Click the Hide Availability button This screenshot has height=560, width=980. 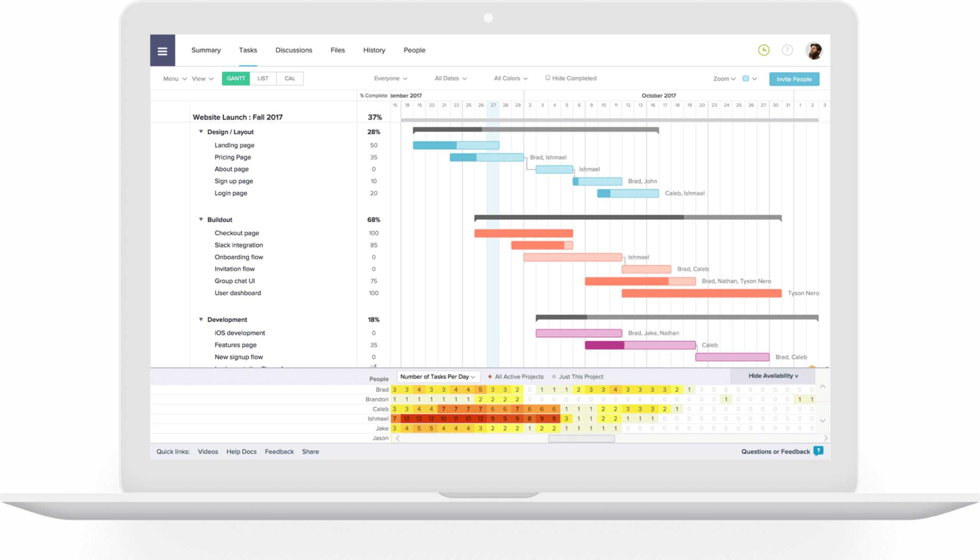tap(773, 376)
